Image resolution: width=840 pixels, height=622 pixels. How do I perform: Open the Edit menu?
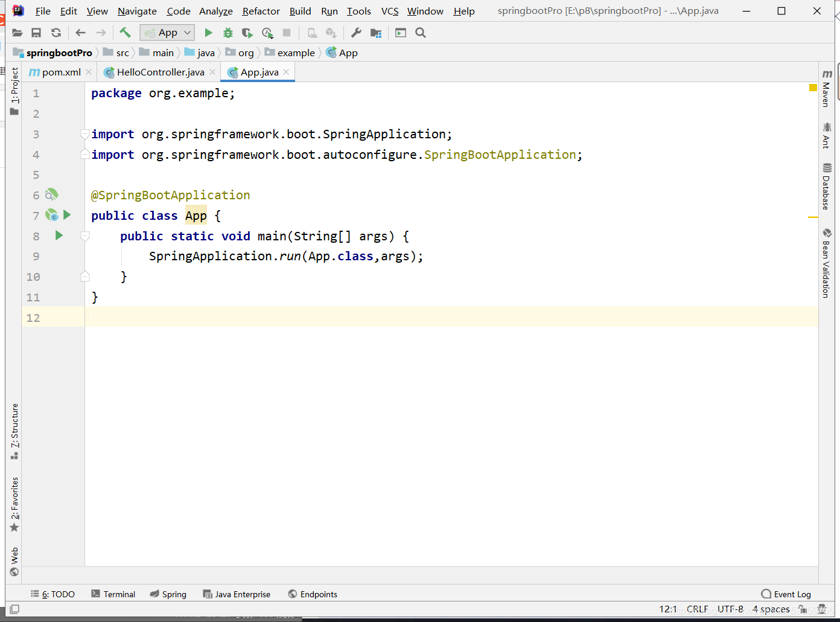point(69,11)
